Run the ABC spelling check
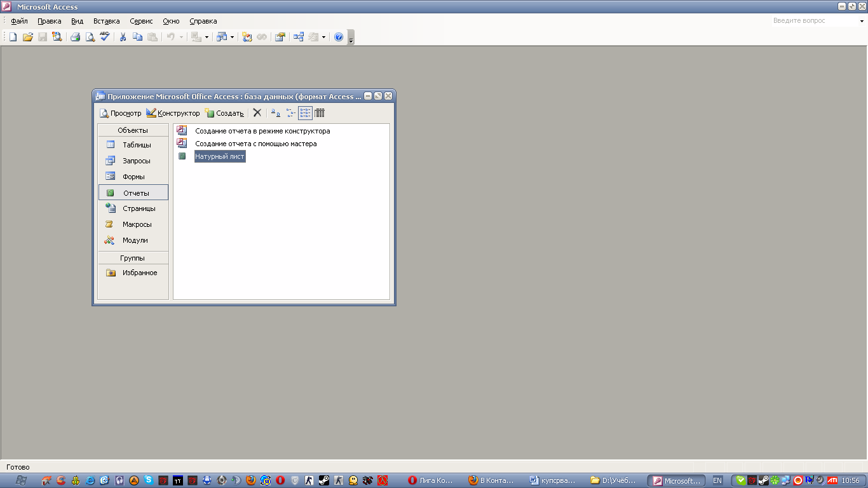The height and width of the screenshot is (488, 868). tap(104, 37)
